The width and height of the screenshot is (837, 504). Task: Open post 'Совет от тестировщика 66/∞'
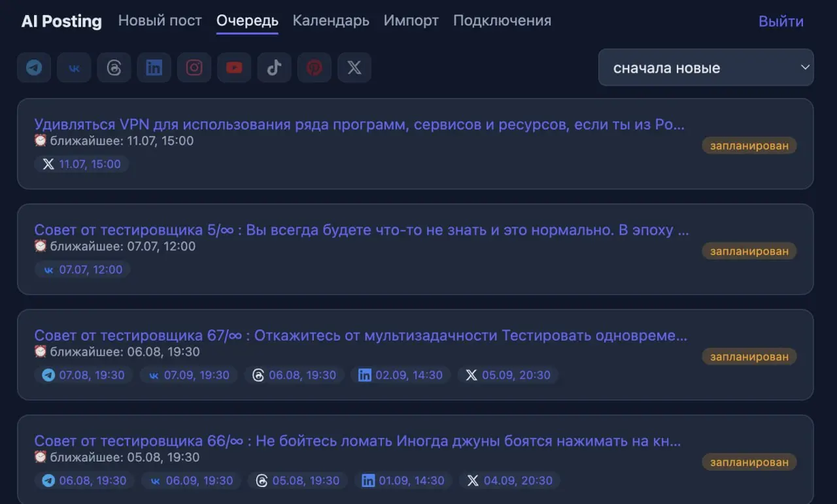tap(358, 441)
